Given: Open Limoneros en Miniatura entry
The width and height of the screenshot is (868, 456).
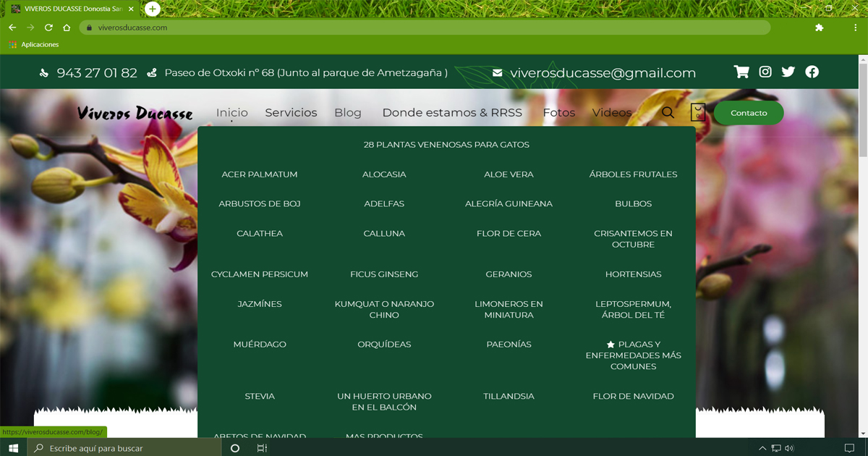Looking at the screenshot, I should tap(509, 309).
